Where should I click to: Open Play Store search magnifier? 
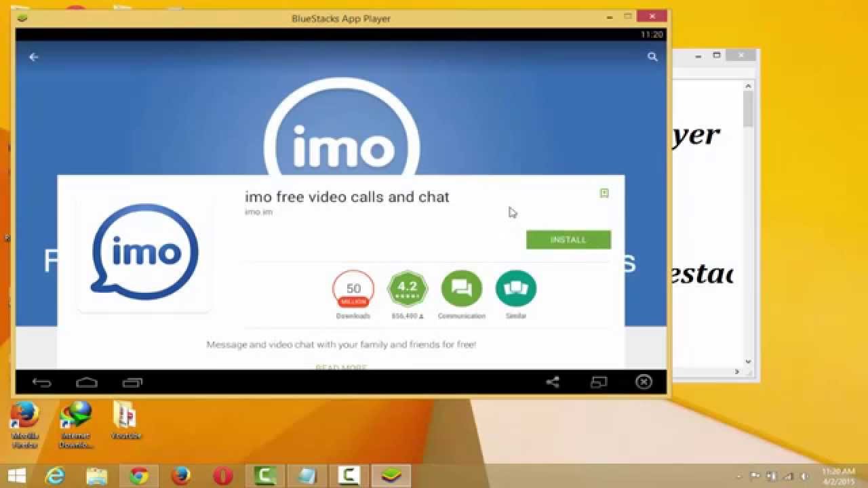point(652,57)
